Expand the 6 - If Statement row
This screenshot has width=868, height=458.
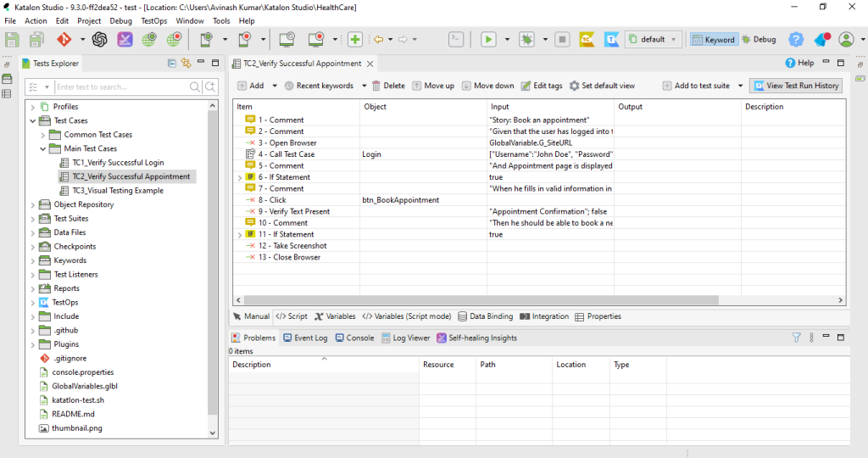click(x=240, y=178)
